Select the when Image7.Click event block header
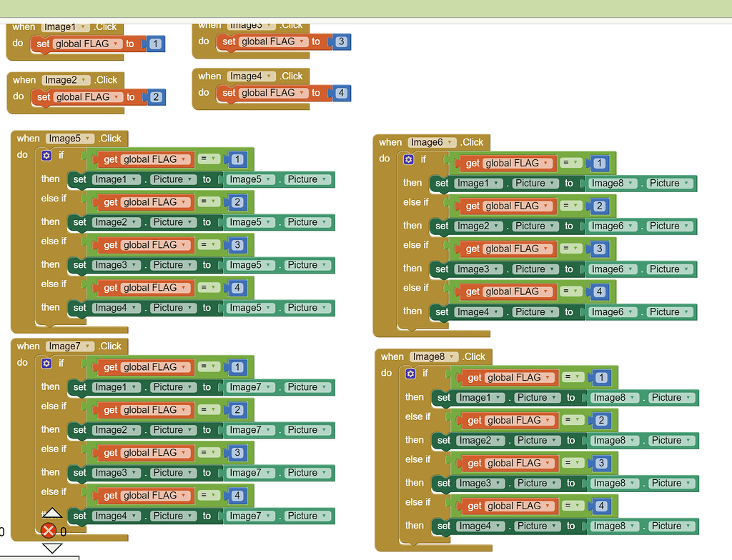Image resolution: width=732 pixels, height=560 pixels. click(29, 346)
